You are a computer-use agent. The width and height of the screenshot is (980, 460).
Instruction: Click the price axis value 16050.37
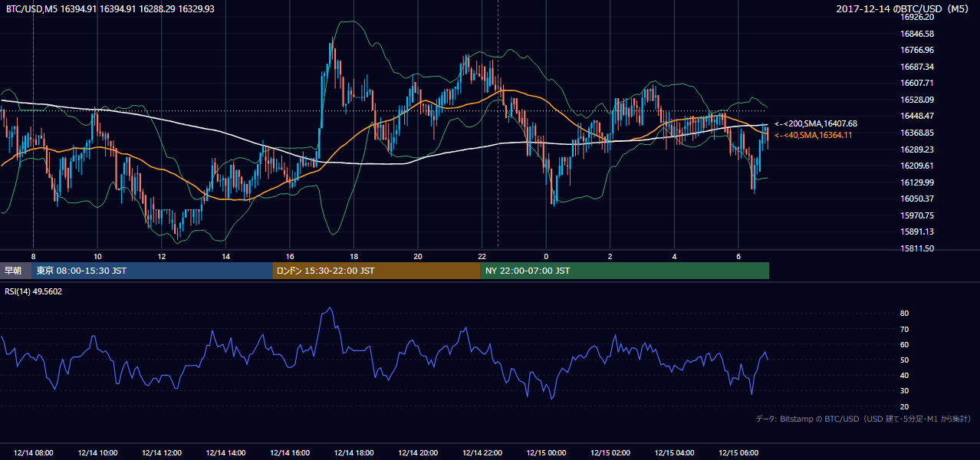916,199
